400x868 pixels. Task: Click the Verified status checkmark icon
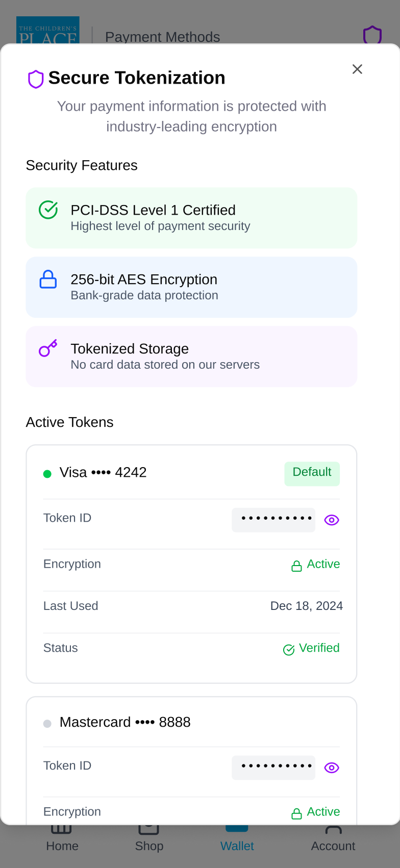[289, 650]
